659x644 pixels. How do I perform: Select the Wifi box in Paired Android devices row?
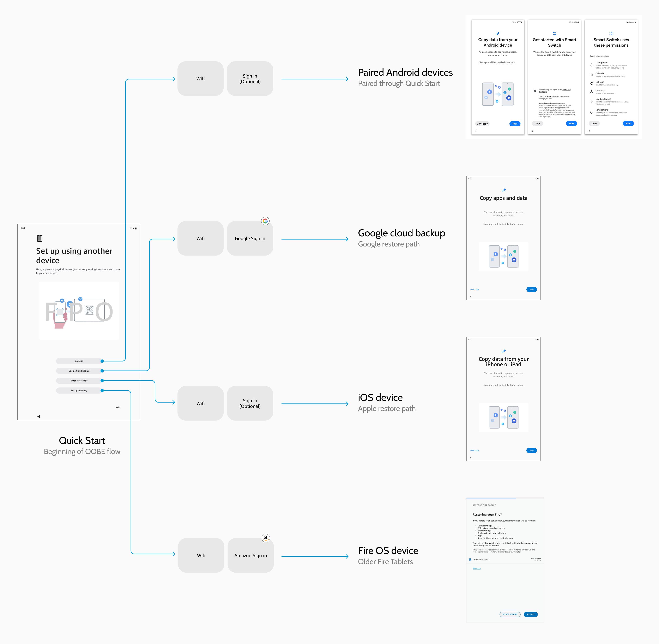point(200,78)
